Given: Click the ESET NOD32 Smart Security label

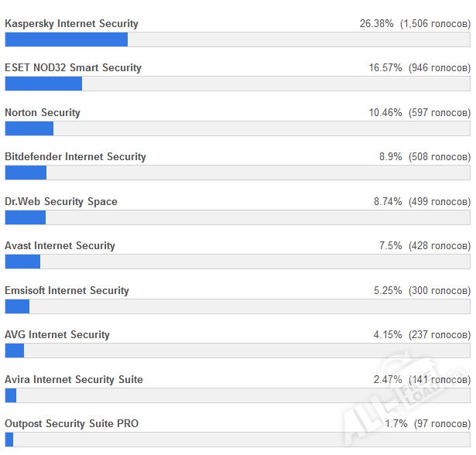Looking at the screenshot, I should coord(73,67).
